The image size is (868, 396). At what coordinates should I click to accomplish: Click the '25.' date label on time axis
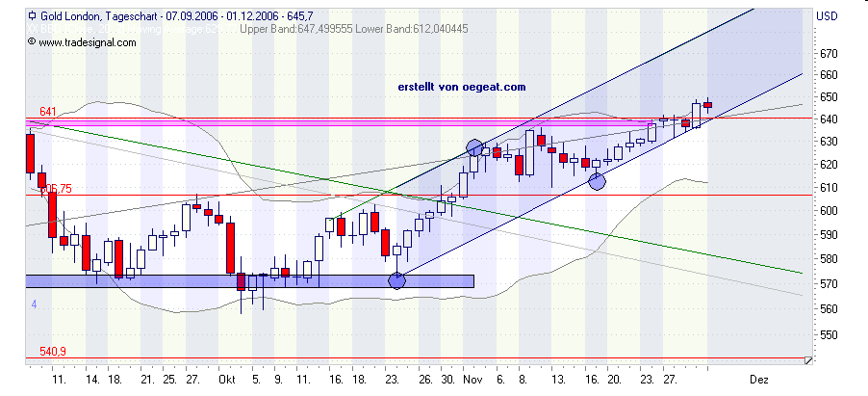[x=170, y=380]
